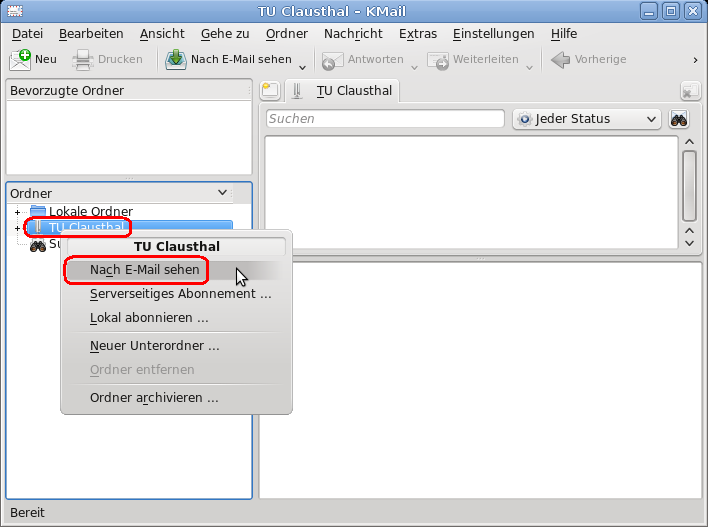Select Lokale Ordner in the folder tree
Screen dimensions: 708x527
pos(91,211)
